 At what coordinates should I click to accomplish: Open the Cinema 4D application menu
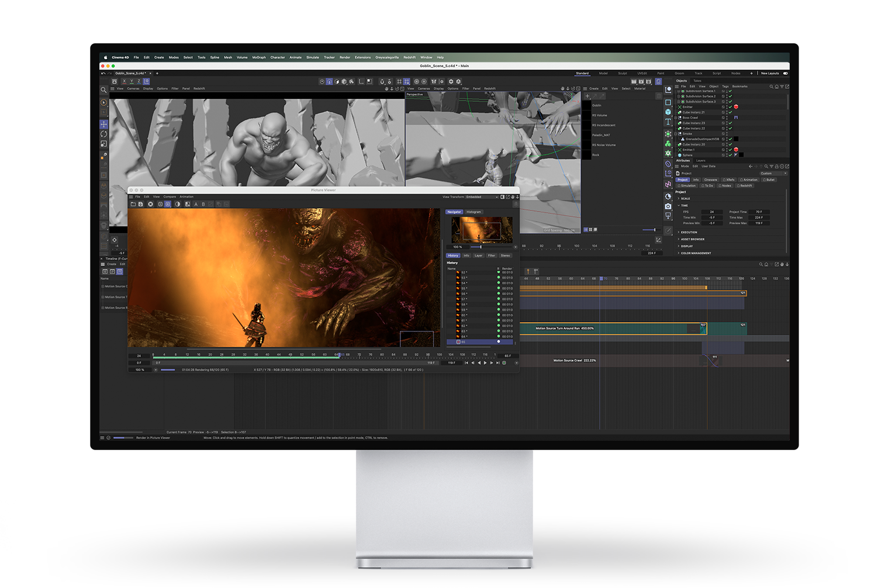click(x=120, y=57)
